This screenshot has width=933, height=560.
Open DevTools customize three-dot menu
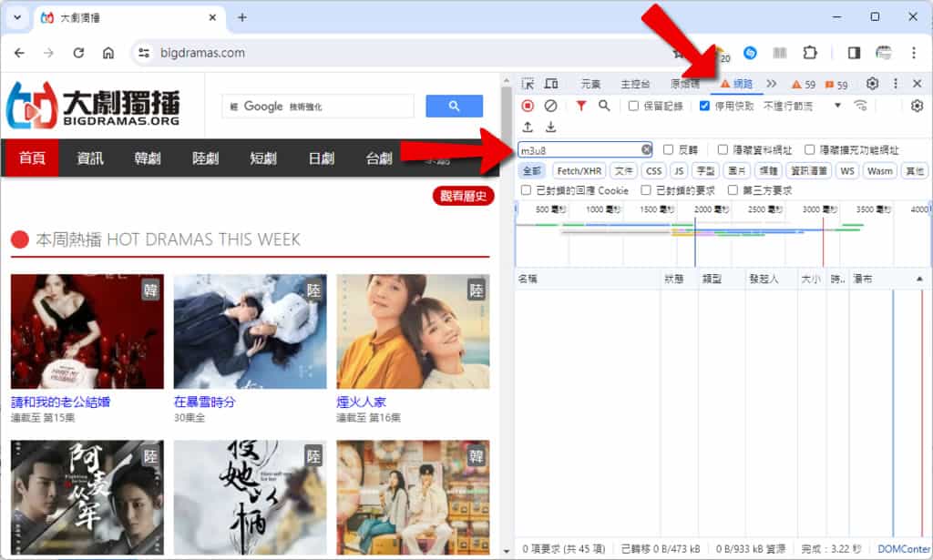pos(896,84)
